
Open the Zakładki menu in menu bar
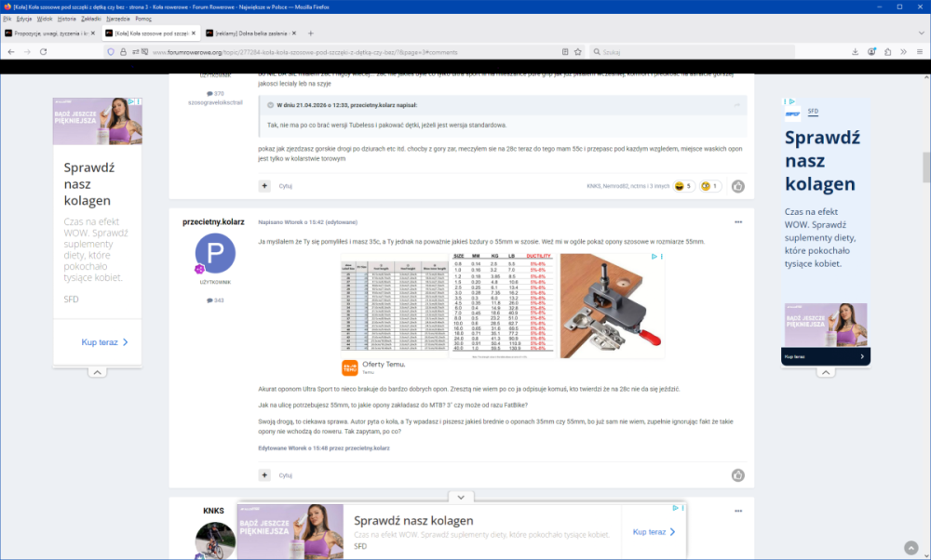(x=90, y=19)
